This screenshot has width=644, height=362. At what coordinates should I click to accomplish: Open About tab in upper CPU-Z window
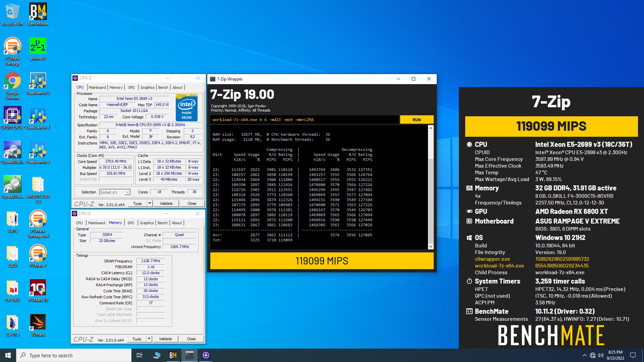coord(177,87)
